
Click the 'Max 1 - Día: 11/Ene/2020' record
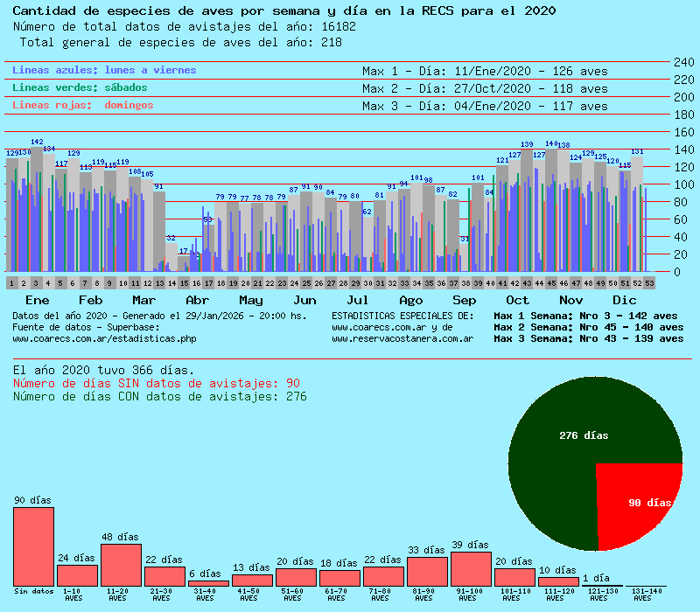coord(484,71)
